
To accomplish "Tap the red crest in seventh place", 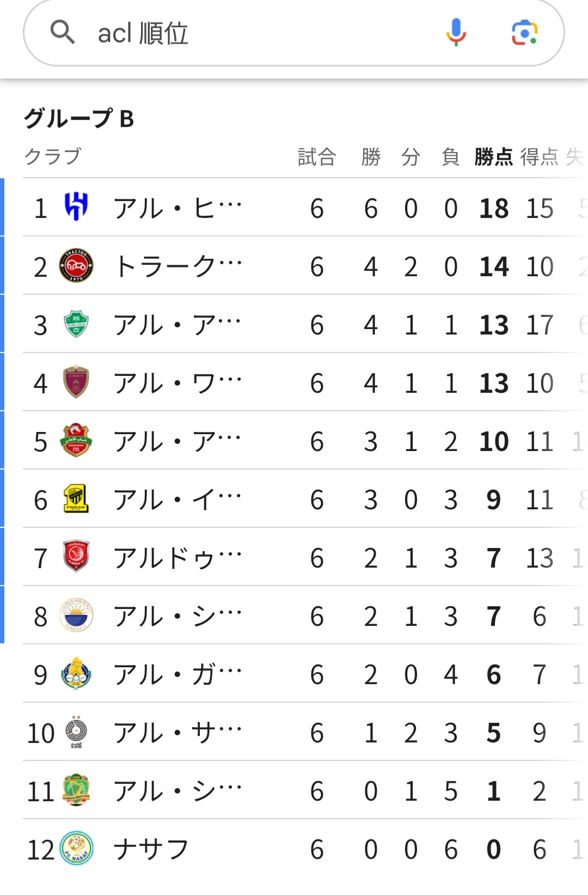I will pyautogui.click(x=76, y=557).
